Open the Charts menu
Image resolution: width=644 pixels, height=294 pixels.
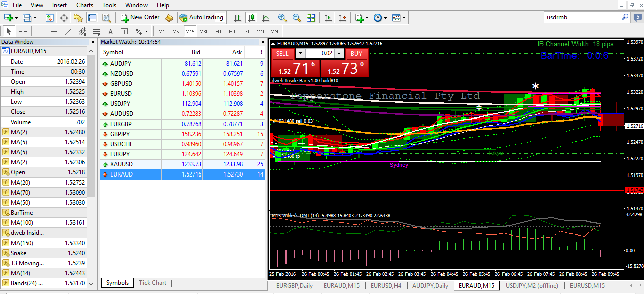[85, 5]
